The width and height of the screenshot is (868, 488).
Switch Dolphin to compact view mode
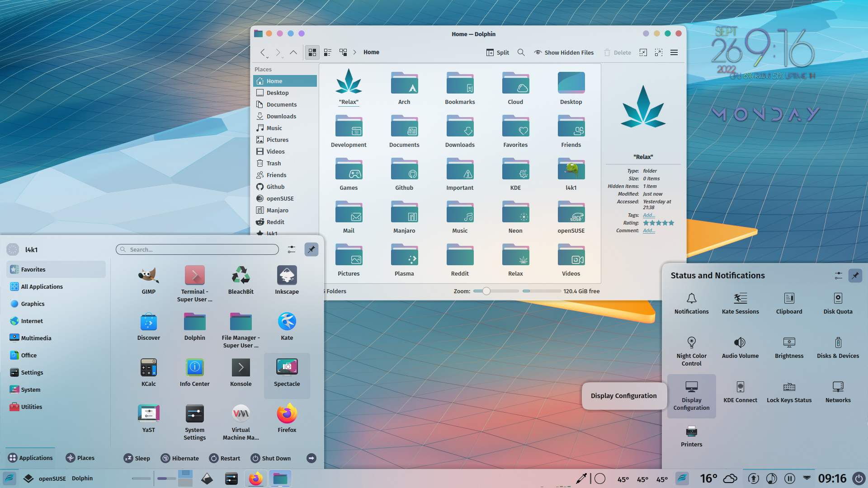point(328,52)
